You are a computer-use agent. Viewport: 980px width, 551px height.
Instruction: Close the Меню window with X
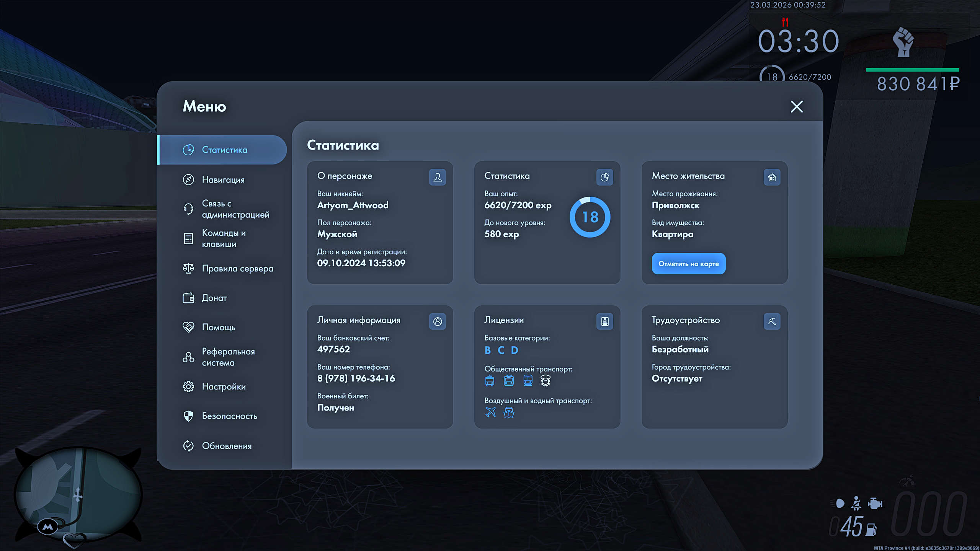[797, 106]
